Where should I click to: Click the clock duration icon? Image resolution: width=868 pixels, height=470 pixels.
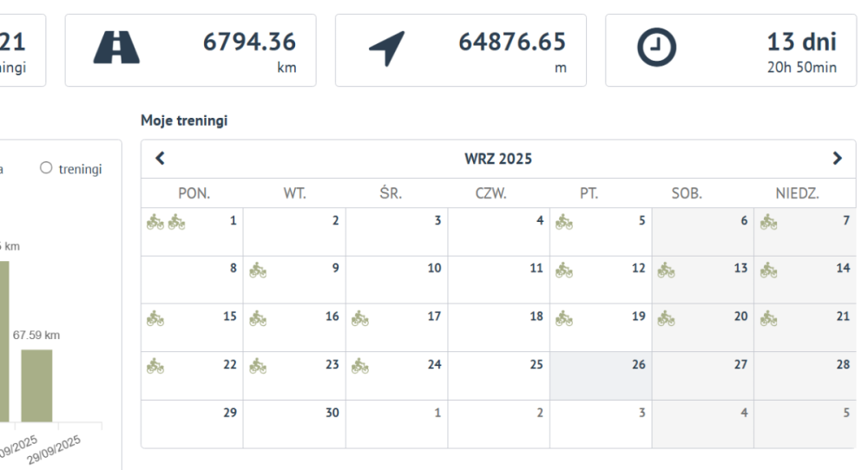[656, 50]
